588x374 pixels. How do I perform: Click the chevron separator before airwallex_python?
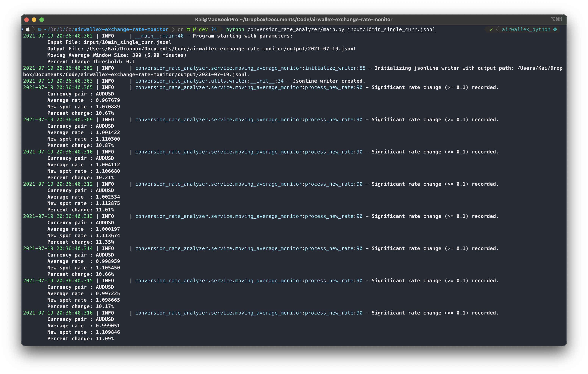coord(497,30)
